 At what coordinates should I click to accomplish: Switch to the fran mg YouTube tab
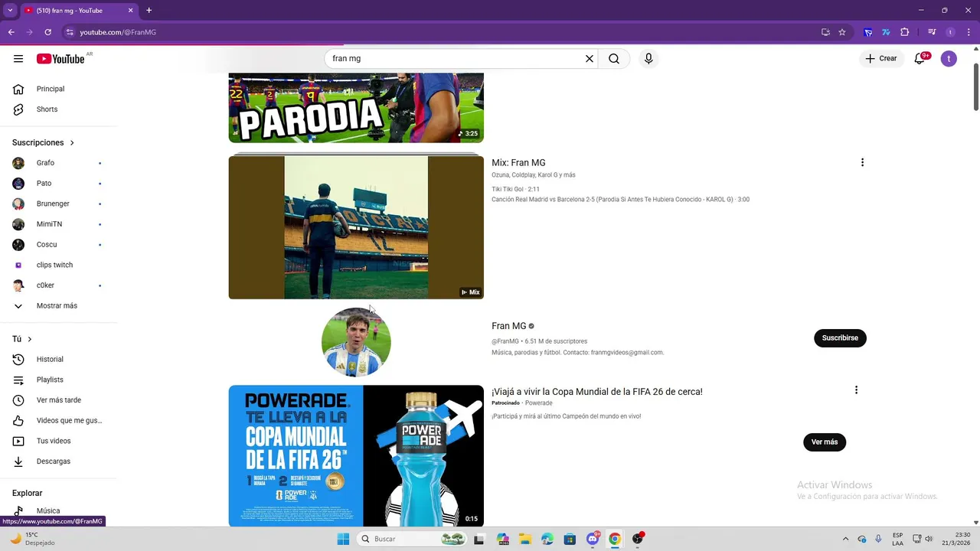tap(78, 10)
